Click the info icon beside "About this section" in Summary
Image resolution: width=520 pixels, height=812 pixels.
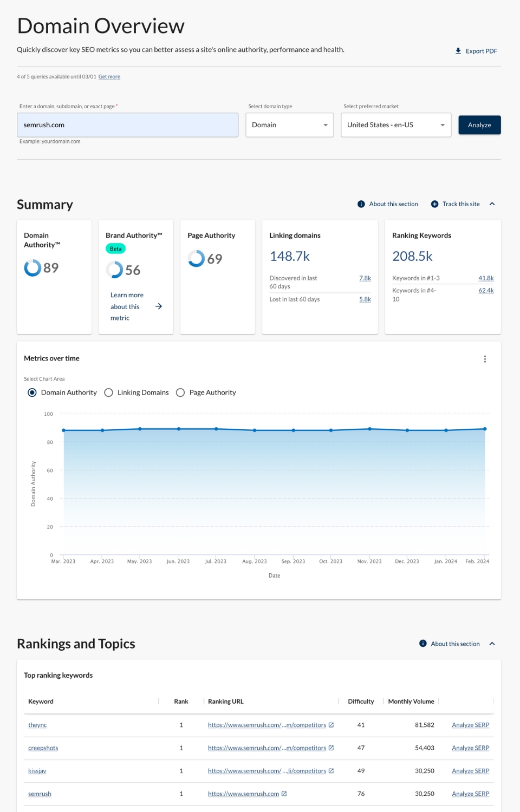(x=361, y=204)
